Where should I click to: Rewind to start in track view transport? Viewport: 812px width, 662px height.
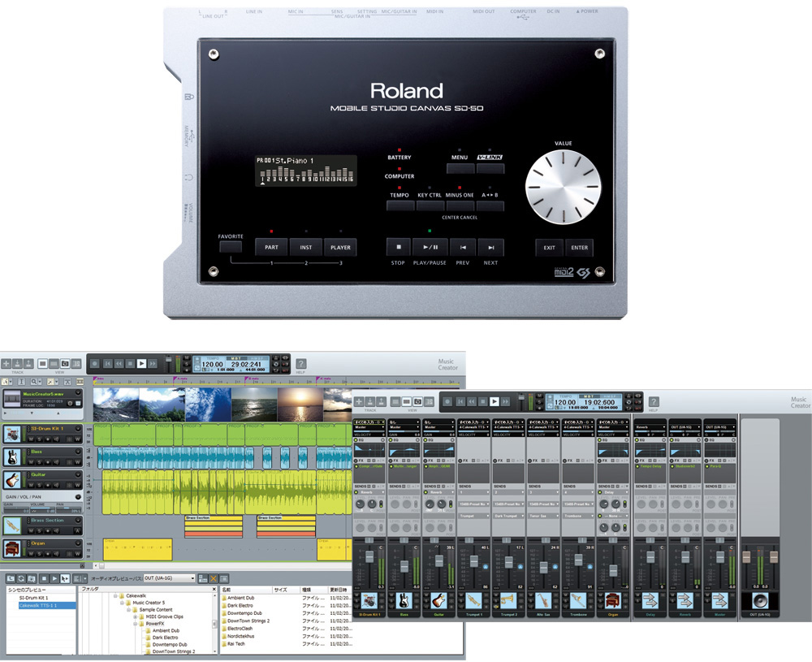[108, 364]
